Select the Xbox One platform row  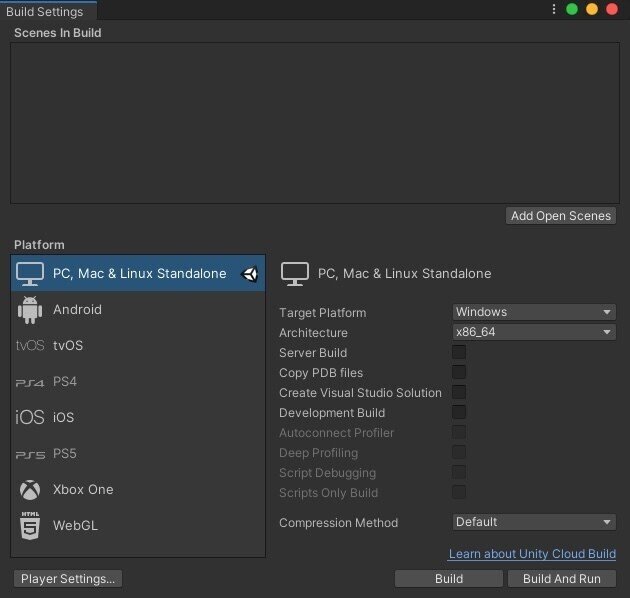pyautogui.click(x=138, y=490)
